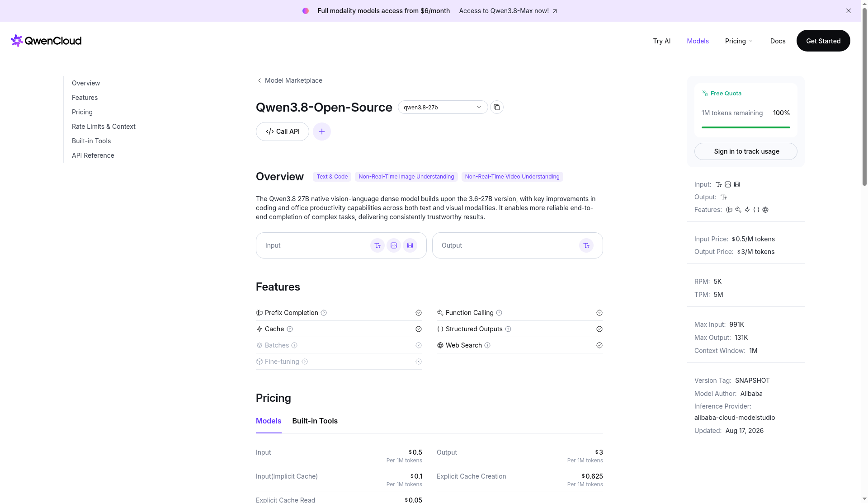Click the free quota progress bar
868x503 pixels.
746,127
